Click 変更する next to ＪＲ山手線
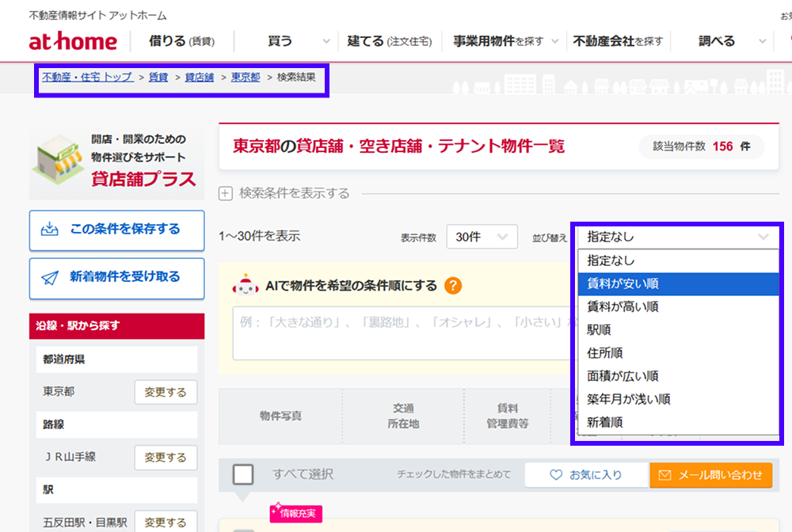The width and height of the screenshot is (792, 532). 166,458
